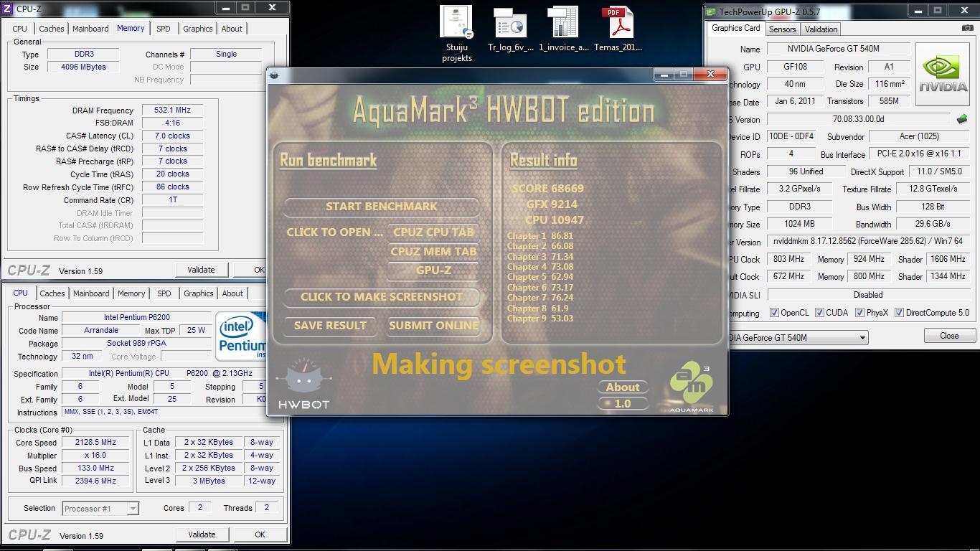Click the AquaMark window title bar icon
This screenshot has height=551, width=980.
274,75
